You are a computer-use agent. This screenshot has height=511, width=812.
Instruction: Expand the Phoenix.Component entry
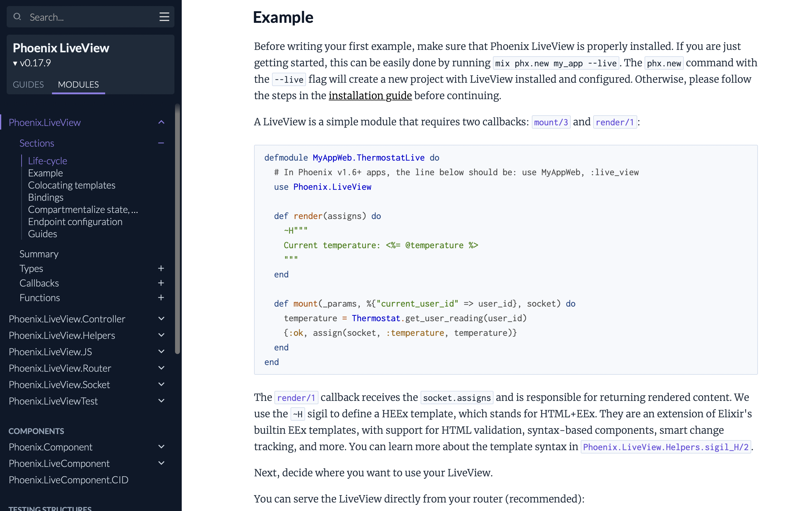161,447
